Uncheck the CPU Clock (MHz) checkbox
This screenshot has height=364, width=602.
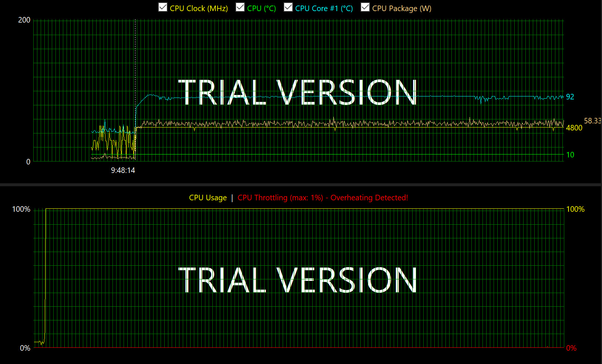(163, 7)
